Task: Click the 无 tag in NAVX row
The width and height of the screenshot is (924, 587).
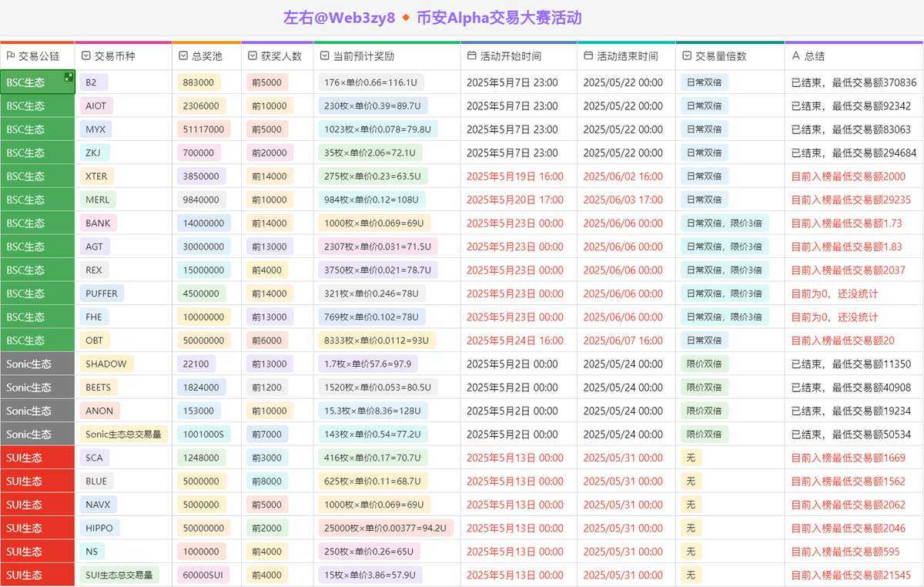Action: (x=691, y=505)
